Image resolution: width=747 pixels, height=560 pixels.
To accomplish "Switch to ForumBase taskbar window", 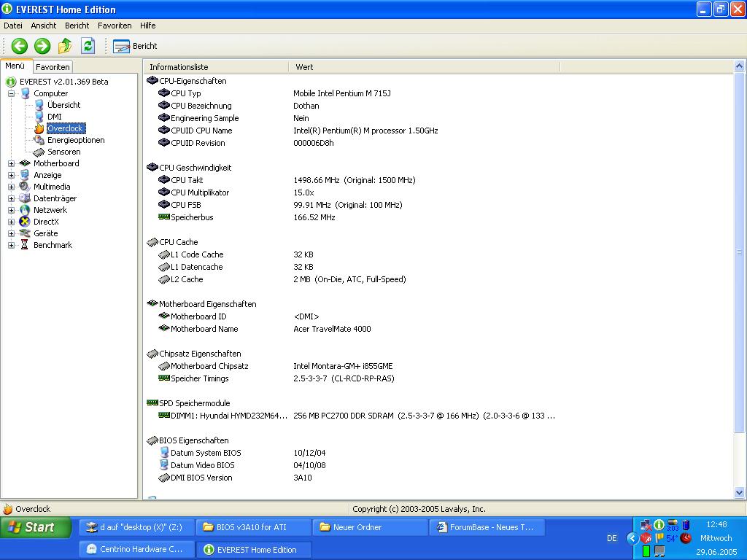I will tap(487, 527).
